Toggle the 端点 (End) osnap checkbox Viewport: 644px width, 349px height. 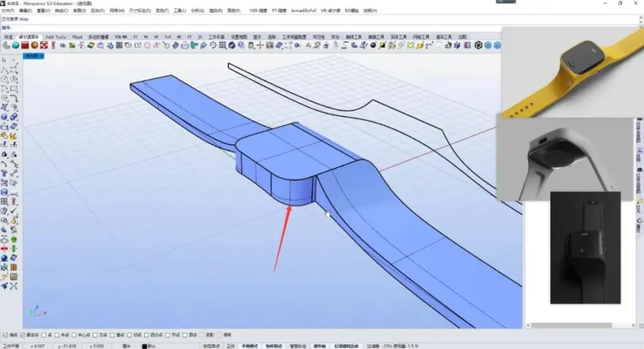tap(5, 335)
